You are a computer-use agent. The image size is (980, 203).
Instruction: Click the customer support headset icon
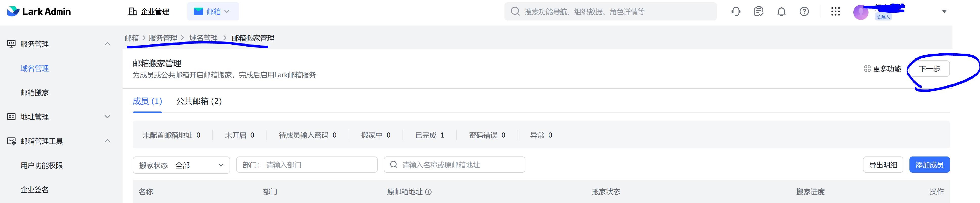[x=736, y=12]
